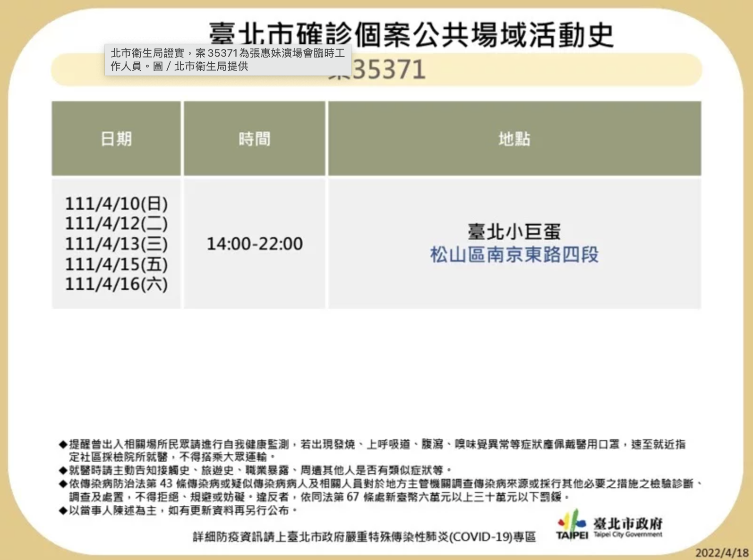Image resolution: width=753 pixels, height=560 pixels.
Task: Click the 時間 column header
Action: pos(255,139)
